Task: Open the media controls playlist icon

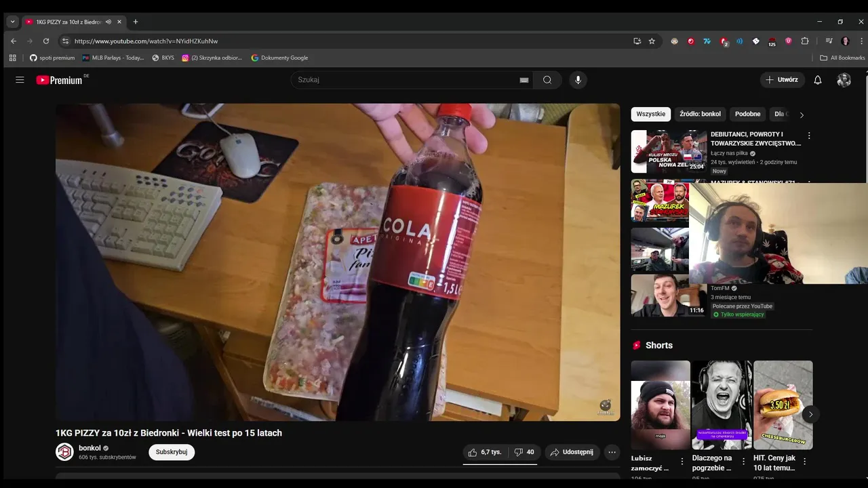Action: click(x=829, y=41)
